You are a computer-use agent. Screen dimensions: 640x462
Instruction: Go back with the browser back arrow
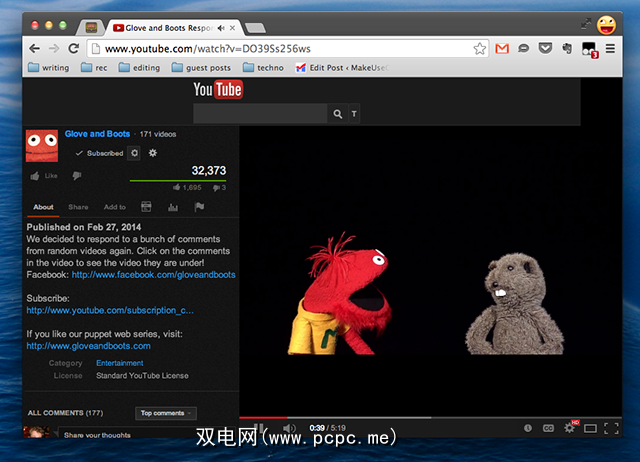click(x=35, y=49)
